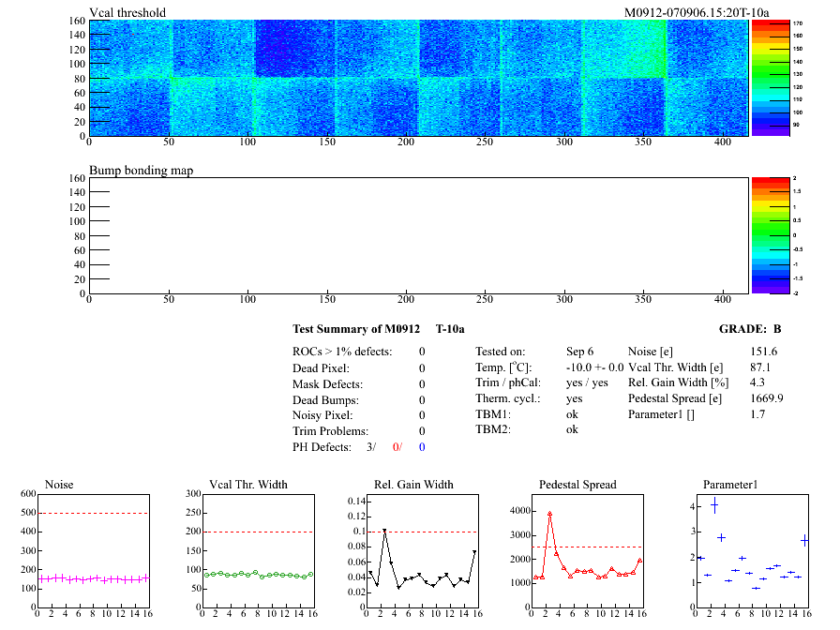Click the Noisy Pixel label
This screenshot has height=630, width=840.
pos(322,415)
